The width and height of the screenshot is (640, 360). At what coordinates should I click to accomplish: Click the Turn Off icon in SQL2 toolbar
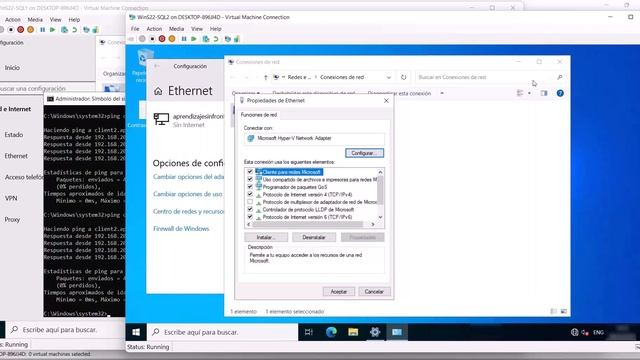pos(152,39)
